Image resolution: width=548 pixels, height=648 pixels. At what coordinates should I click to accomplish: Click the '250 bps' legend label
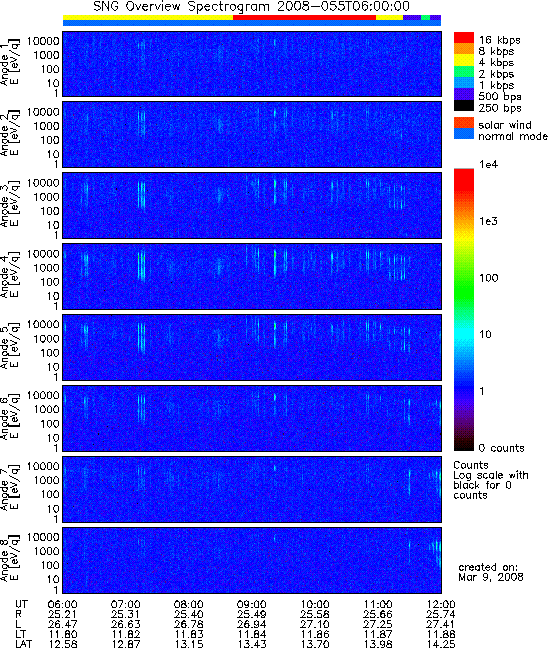[x=500, y=108]
